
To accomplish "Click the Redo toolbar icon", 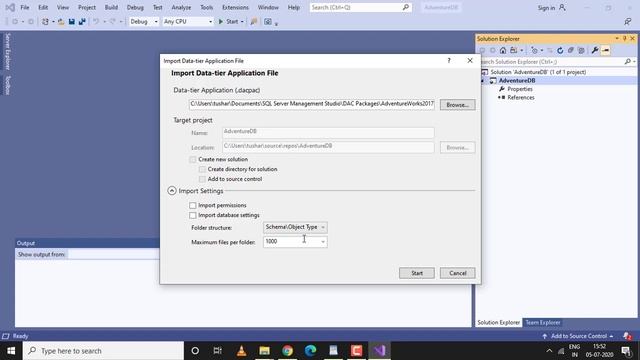I will tap(113, 22).
